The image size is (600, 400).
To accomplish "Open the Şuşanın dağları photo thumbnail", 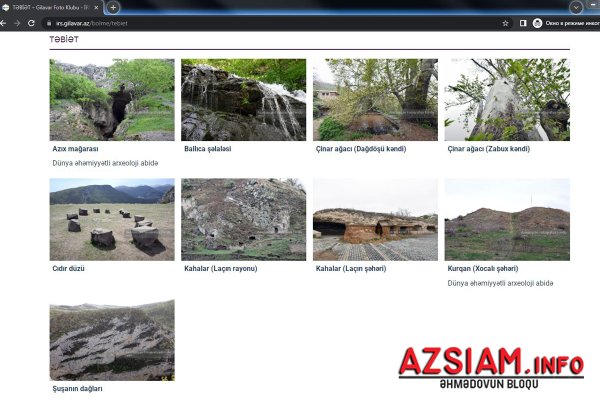I will point(112,340).
